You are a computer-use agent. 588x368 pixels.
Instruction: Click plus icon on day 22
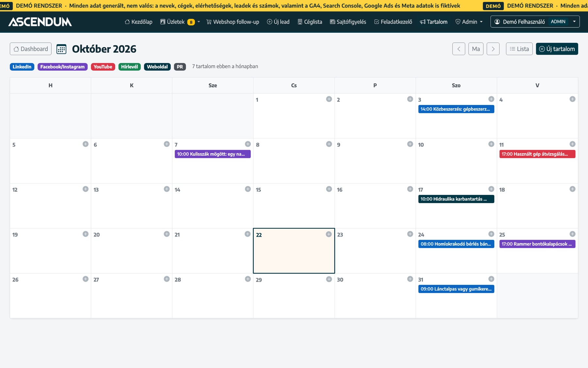[x=329, y=234]
